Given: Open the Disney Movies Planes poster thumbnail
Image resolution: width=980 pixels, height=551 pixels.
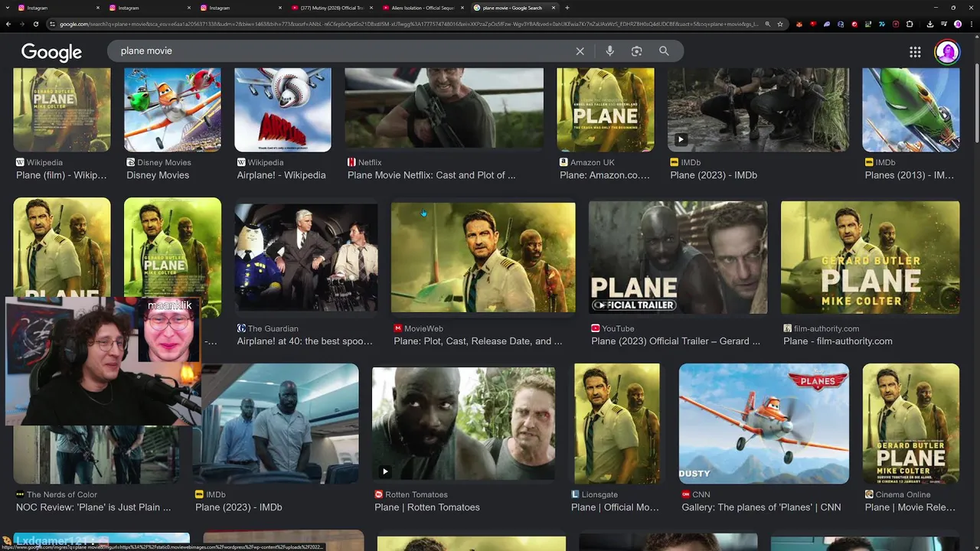Looking at the screenshot, I should tap(172, 109).
